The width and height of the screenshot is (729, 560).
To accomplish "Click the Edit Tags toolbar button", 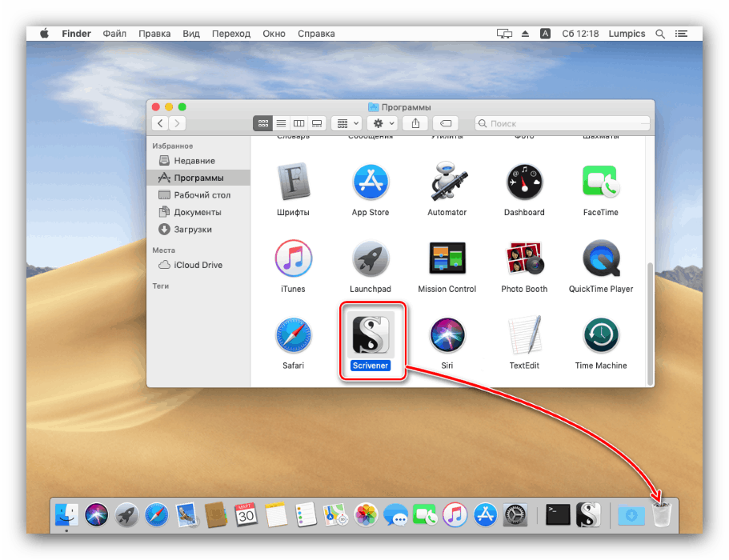I will point(446,123).
